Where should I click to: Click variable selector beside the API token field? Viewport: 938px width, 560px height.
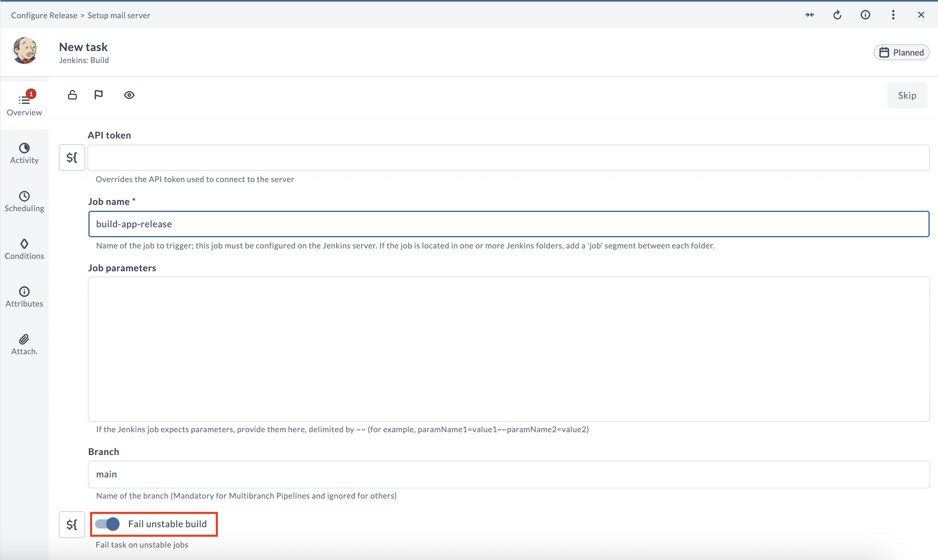pyautogui.click(x=72, y=158)
